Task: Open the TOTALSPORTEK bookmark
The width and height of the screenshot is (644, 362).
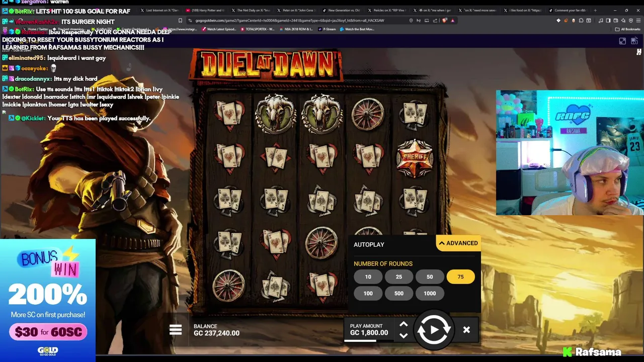Action: [x=258, y=29]
